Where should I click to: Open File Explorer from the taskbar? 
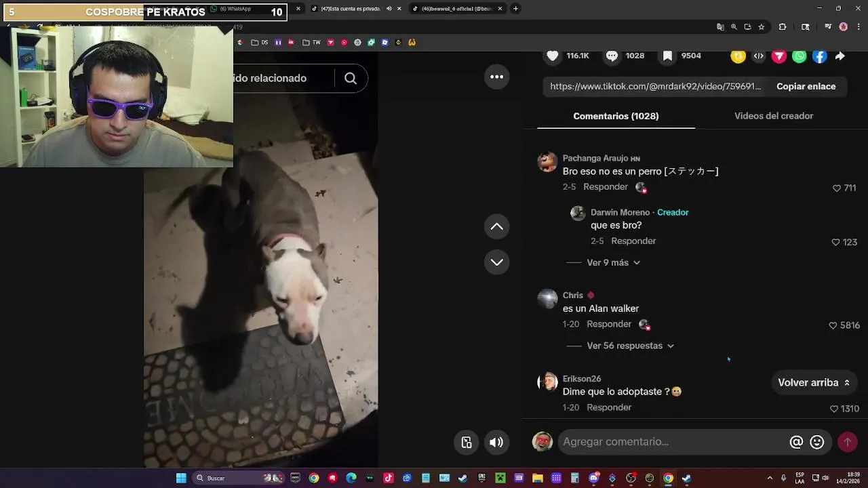(537, 478)
